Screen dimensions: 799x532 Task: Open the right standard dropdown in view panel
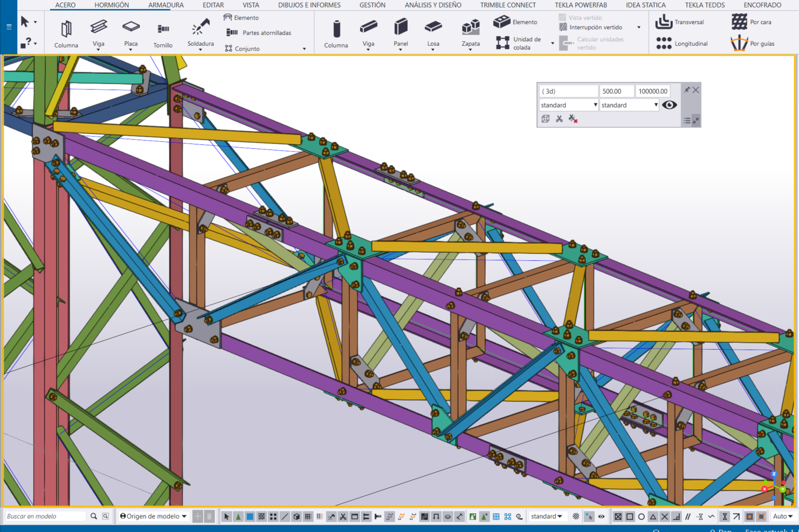tap(630, 105)
